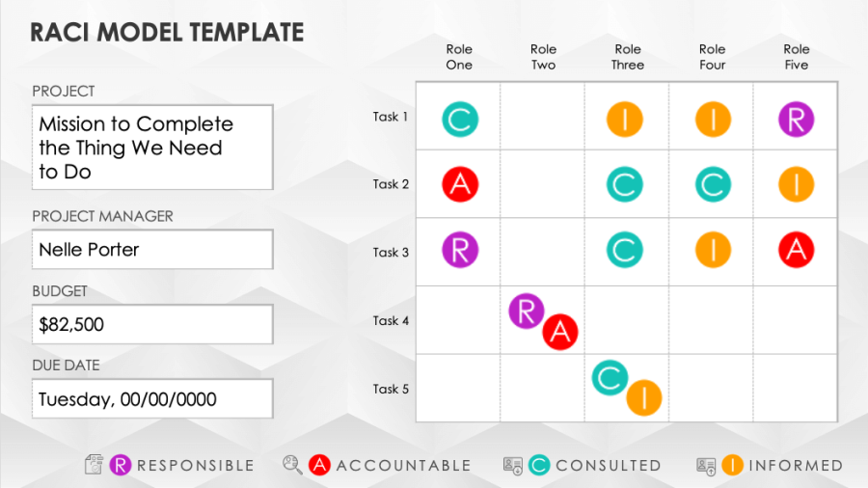This screenshot has height=488, width=868.
Task: Click the empty cell at Task 2, Role Two
Action: [x=543, y=184]
